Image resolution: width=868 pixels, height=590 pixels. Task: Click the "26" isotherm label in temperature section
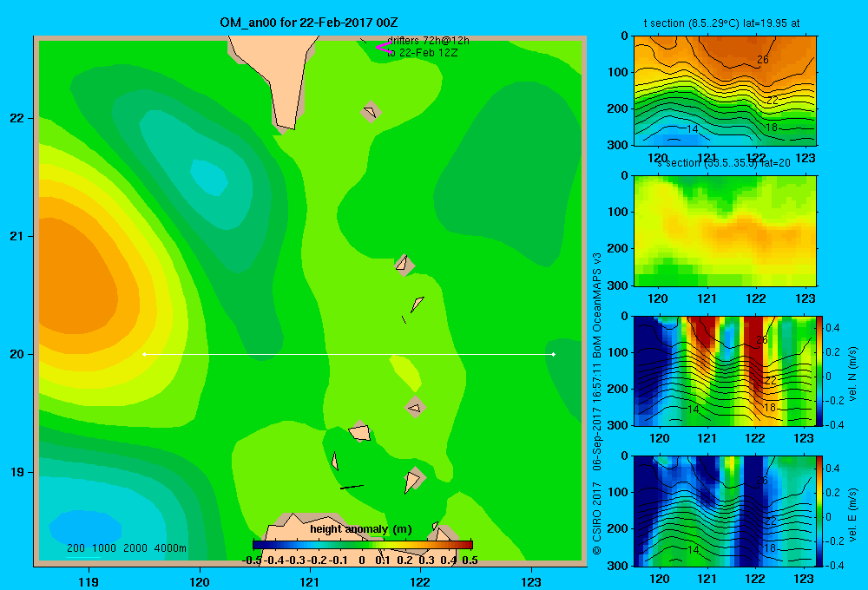pos(762,60)
